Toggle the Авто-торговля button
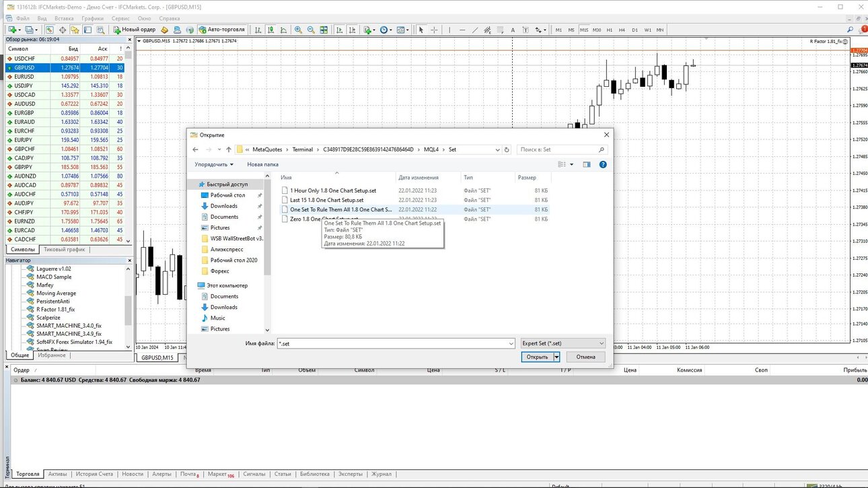 coord(223,30)
